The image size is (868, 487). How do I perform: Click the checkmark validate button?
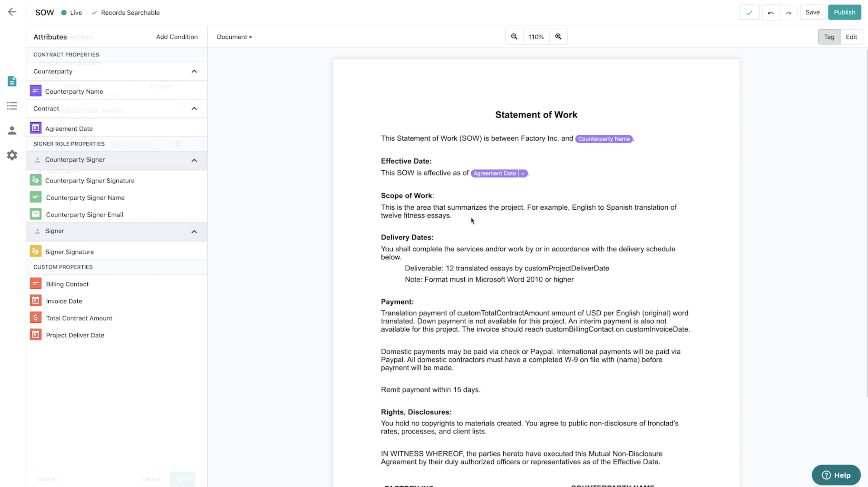pos(749,13)
